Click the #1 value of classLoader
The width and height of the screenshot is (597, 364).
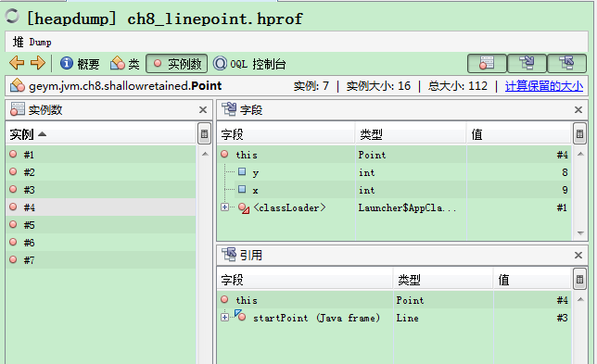tap(562, 207)
